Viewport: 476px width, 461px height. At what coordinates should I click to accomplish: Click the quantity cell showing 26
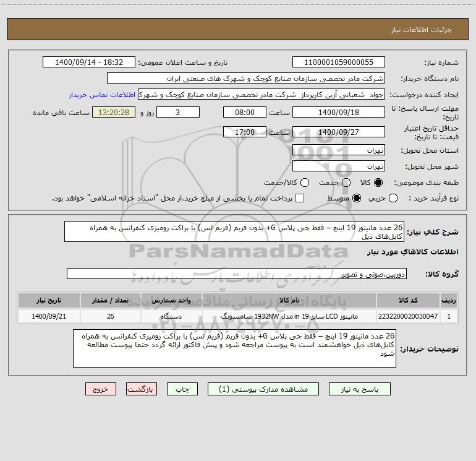click(111, 316)
